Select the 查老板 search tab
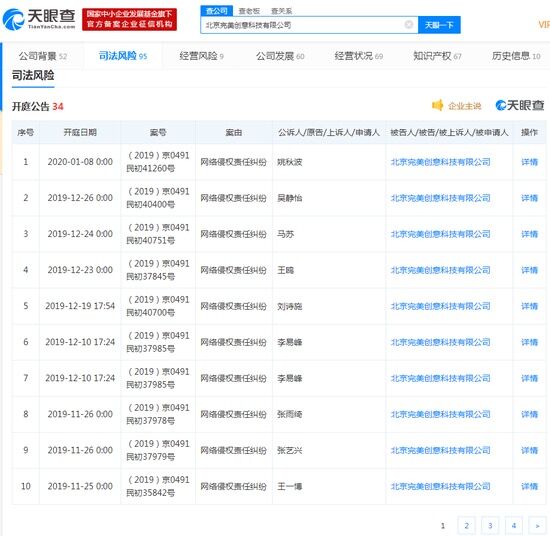The width and height of the screenshot is (550, 536). (249, 11)
